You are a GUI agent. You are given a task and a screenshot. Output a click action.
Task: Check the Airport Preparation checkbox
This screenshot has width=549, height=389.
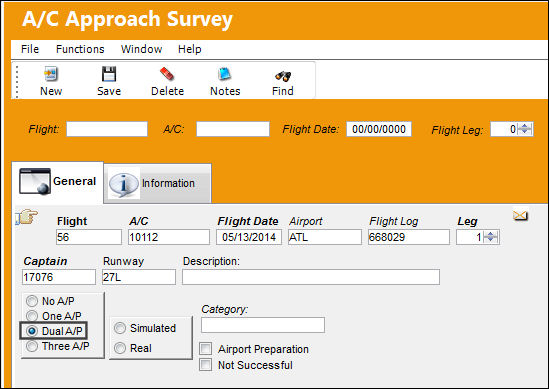206,349
